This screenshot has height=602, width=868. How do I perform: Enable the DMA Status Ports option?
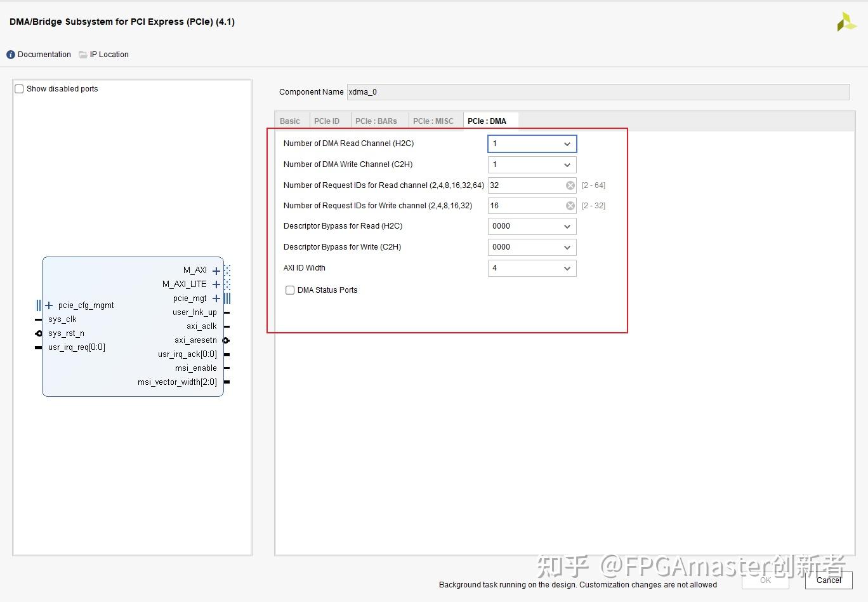pos(290,290)
